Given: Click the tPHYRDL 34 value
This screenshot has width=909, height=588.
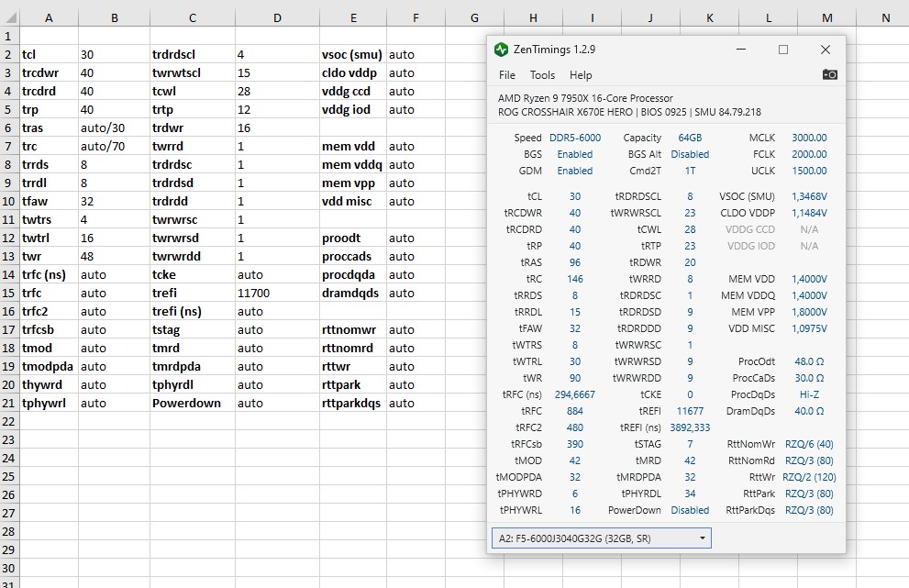Looking at the screenshot, I should pos(690,494).
